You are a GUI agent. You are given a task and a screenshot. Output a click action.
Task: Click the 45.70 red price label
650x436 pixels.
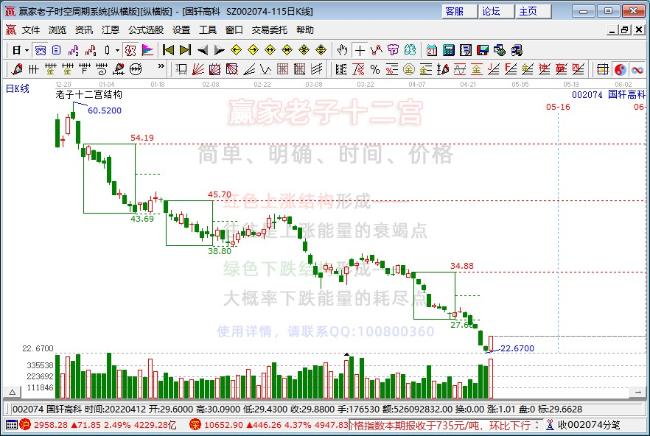(x=220, y=194)
